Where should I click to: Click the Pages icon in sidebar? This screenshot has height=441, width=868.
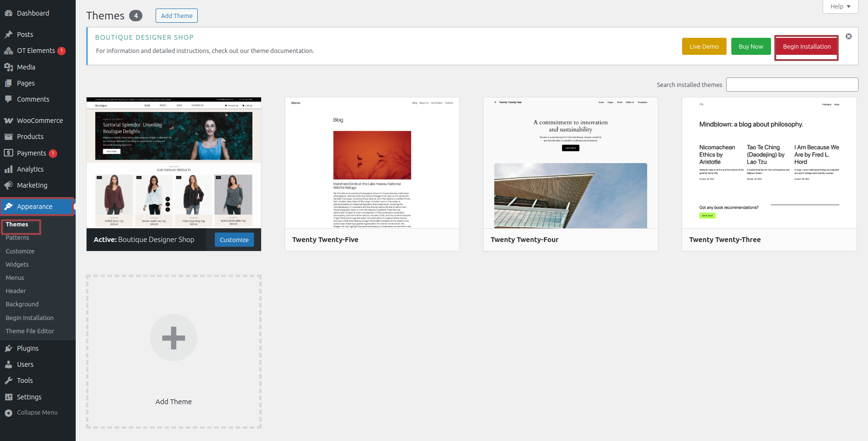tap(9, 83)
